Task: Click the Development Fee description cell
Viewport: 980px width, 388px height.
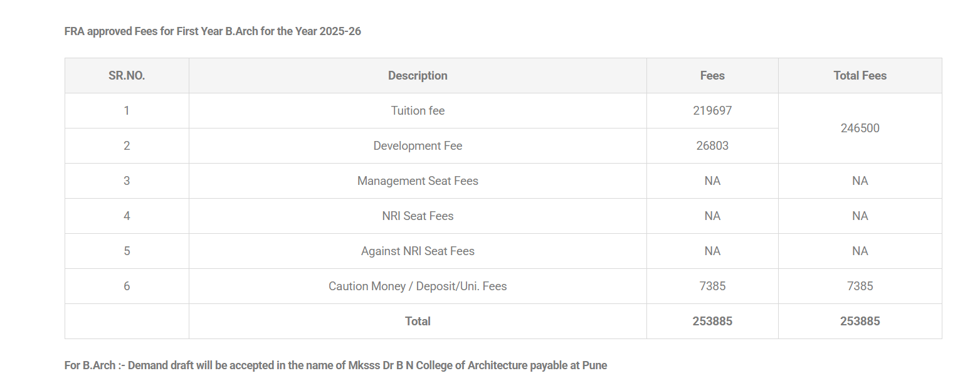Action: [x=418, y=146]
